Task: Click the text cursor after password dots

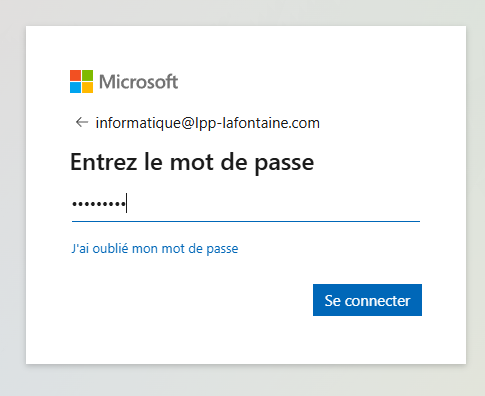Action: point(126,203)
